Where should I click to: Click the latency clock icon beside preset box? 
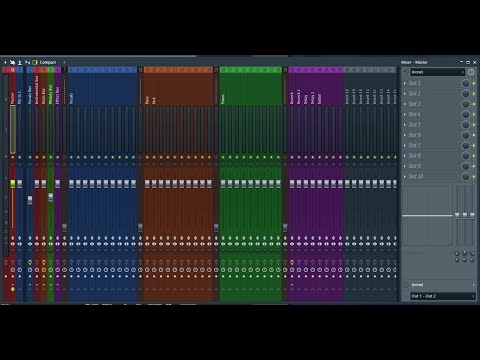(x=471, y=72)
